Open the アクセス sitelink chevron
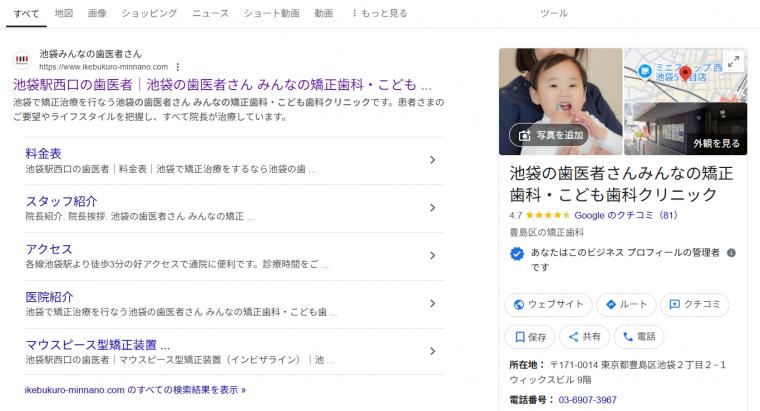Screen dimensions: 760x411 coord(432,256)
